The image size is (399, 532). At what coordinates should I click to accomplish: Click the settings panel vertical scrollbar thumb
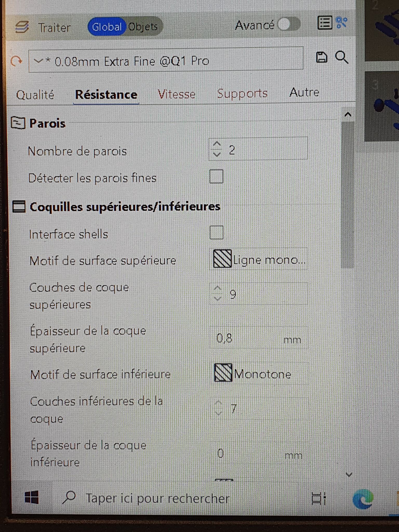(x=348, y=195)
